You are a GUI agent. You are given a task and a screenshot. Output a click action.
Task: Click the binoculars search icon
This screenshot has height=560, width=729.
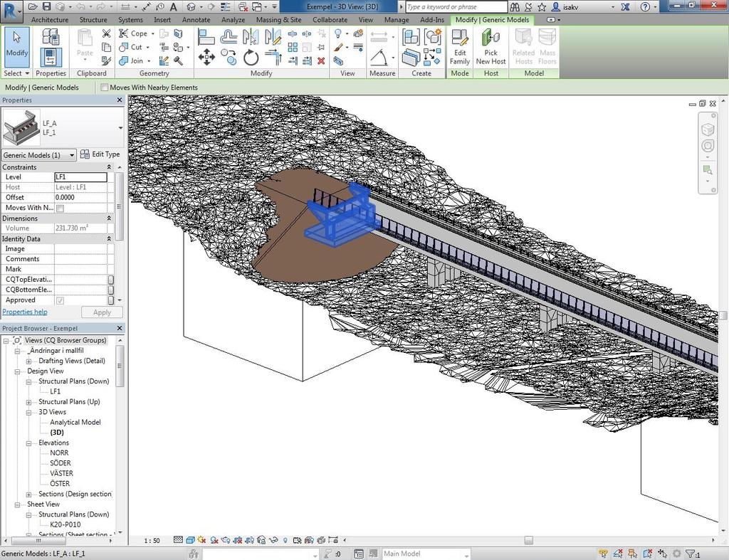(x=515, y=6)
